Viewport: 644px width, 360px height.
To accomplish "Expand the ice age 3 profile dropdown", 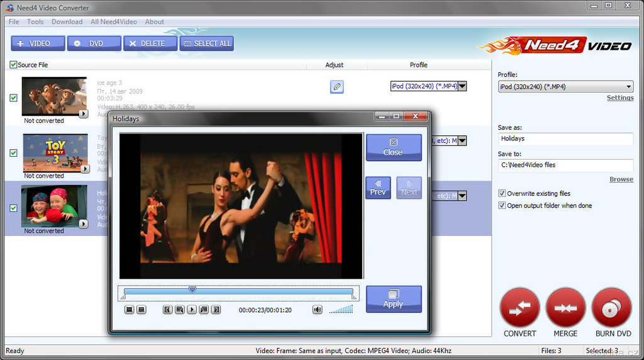I will [462, 86].
